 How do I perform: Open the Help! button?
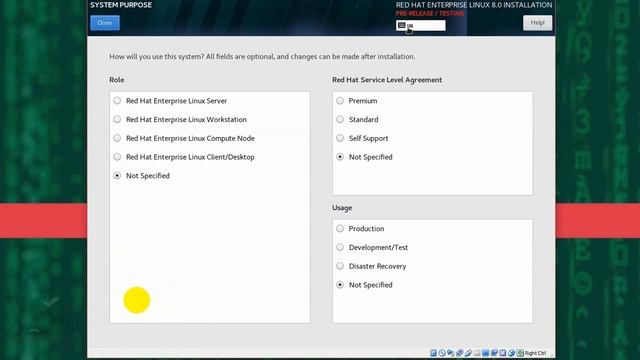point(537,23)
